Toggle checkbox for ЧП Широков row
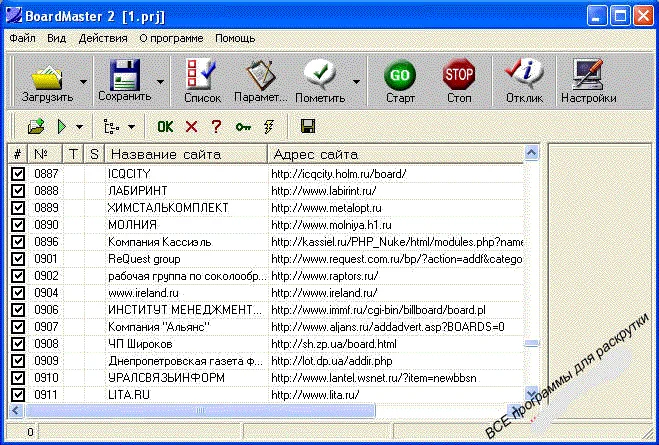The width and height of the screenshot is (659, 445). tap(18, 344)
